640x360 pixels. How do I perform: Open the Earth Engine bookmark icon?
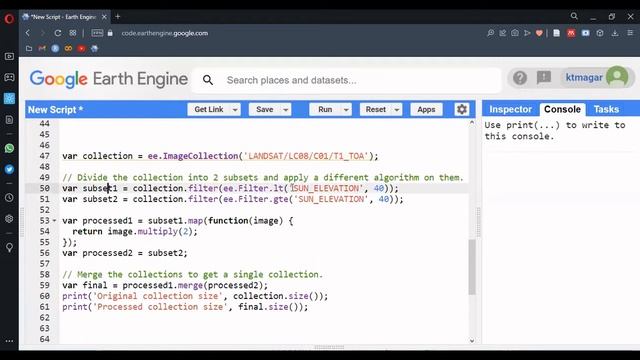tap(94, 48)
